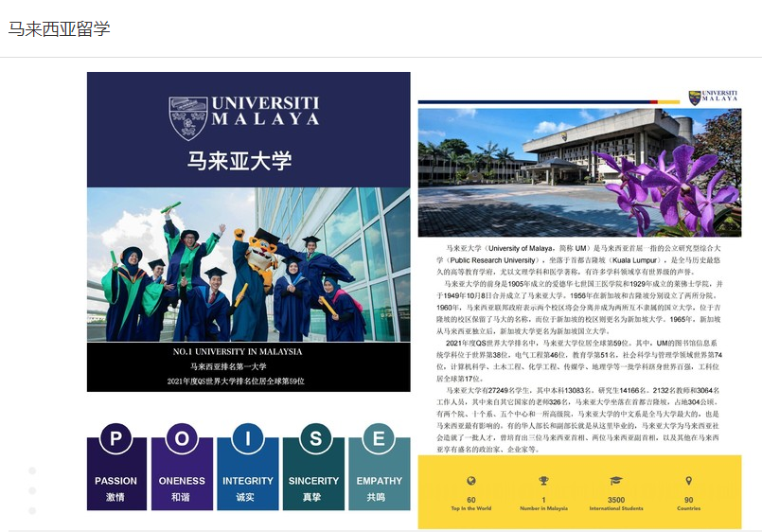Screen dimensions: 762x532
Task: Click the 90 statistic number
Action: pyautogui.click(x=688, y=500)
